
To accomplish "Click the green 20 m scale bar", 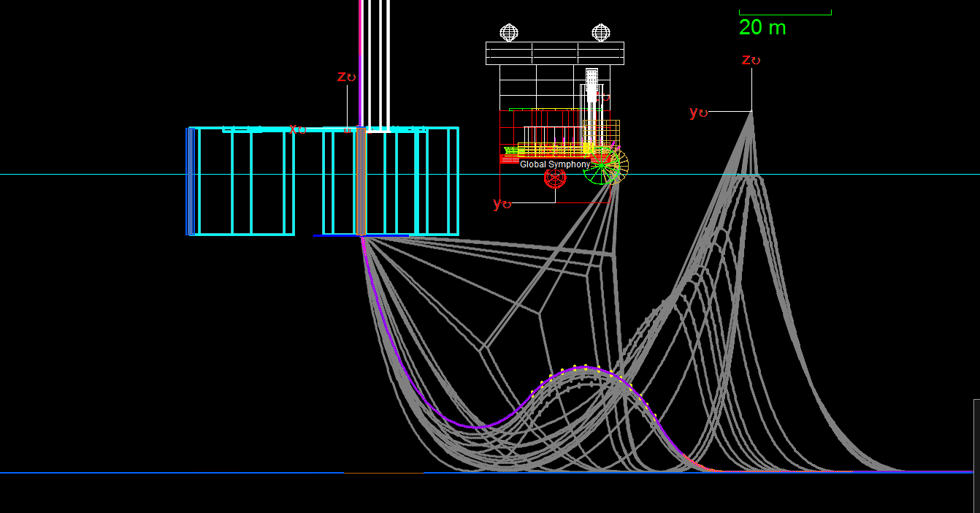I will pos(785,12).
